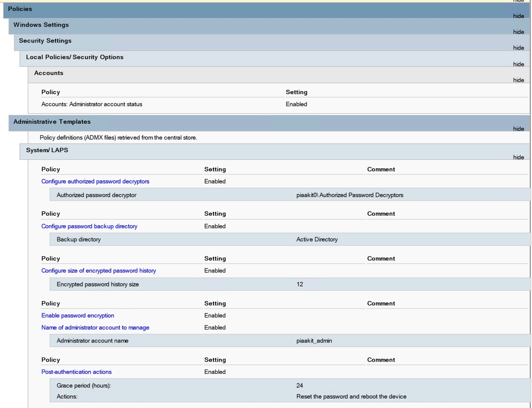Select Enabled setting for Administrator account status
Screen dimensions: 532x408
pyautogui.click(x=296, y=104)
